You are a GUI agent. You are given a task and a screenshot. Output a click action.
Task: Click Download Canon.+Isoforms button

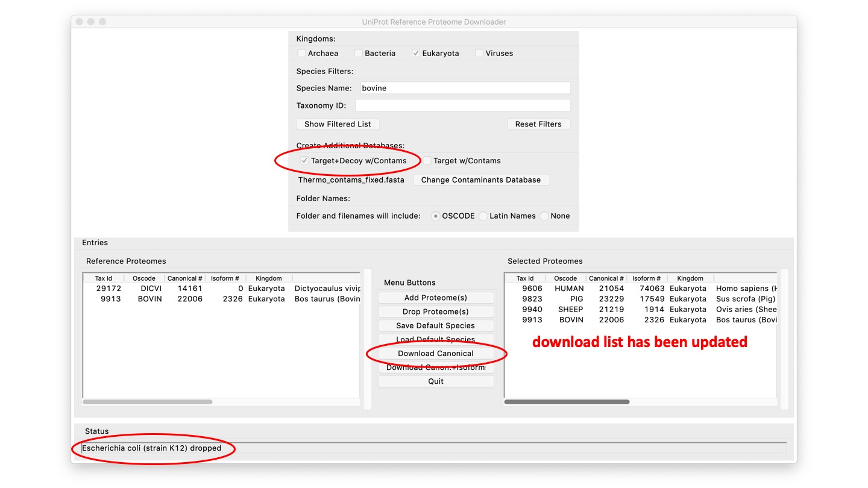pyautogui.click(x=436, y=368)
